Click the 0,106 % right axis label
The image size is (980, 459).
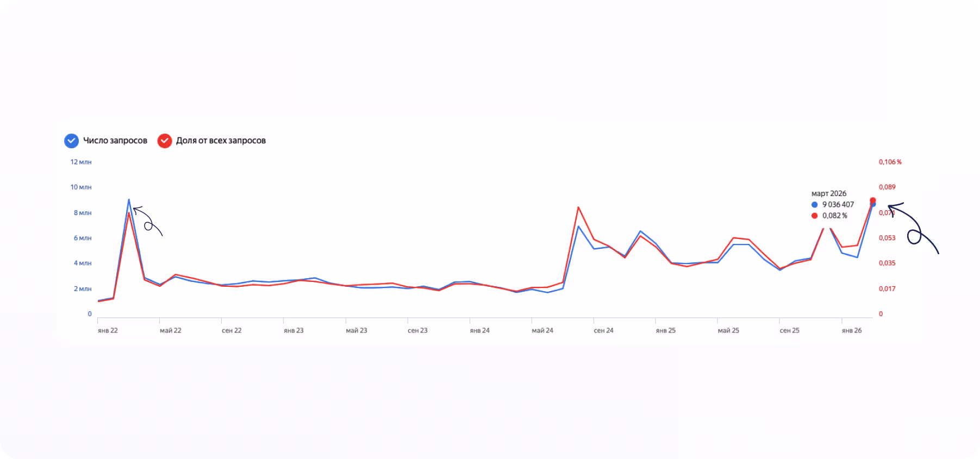890,162
